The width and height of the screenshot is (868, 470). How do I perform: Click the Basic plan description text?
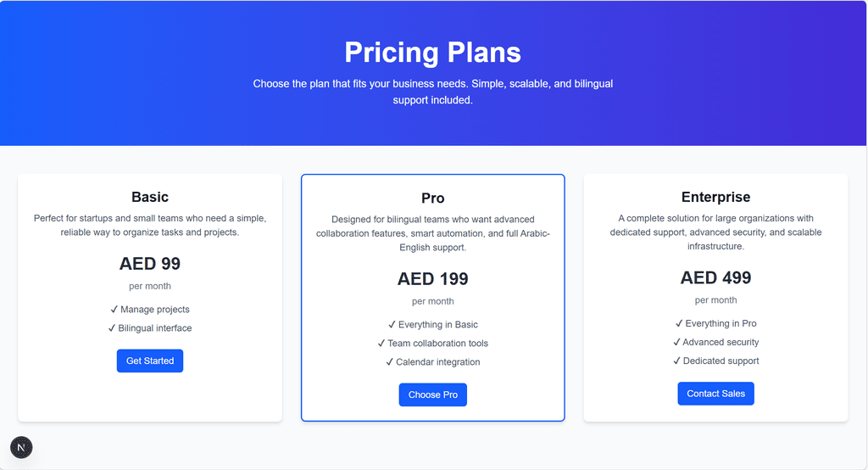point(150,225)
